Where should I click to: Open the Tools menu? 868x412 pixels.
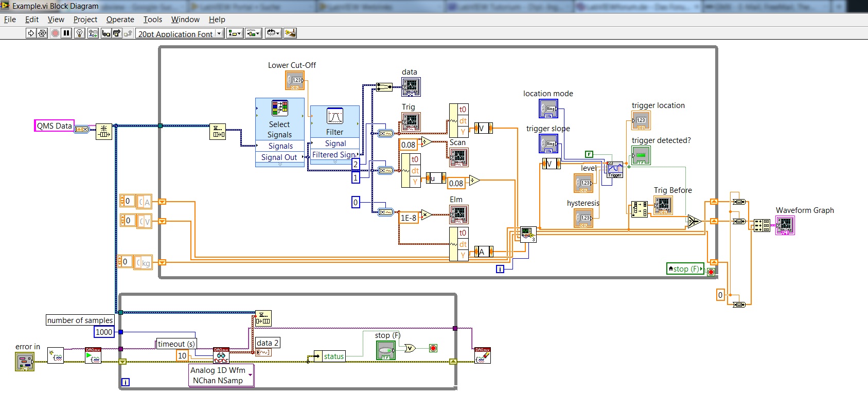tap(152, 20)
